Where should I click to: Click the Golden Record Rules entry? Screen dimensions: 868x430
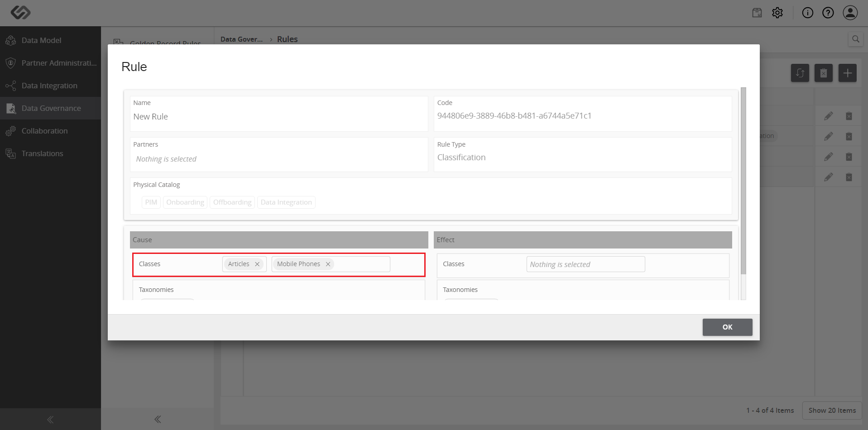click(x=165, y=43)
